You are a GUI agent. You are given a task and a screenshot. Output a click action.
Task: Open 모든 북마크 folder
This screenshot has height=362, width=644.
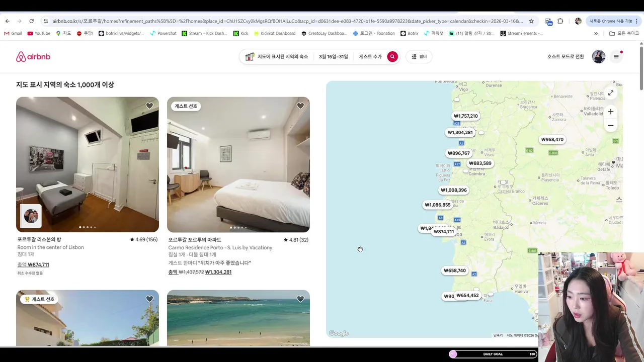[x=624, y=34]
